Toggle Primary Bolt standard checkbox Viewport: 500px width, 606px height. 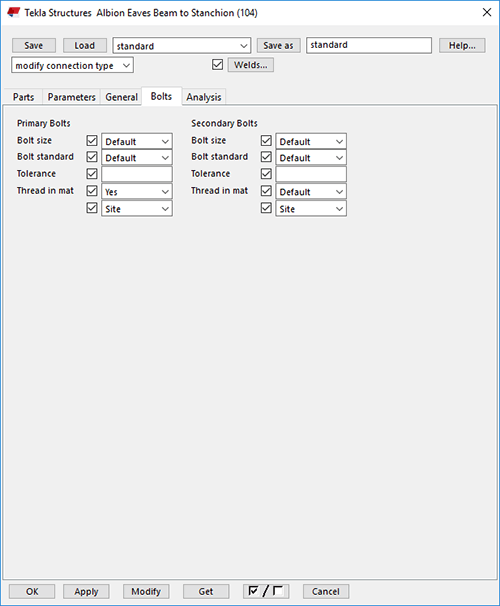click(92, 157)
